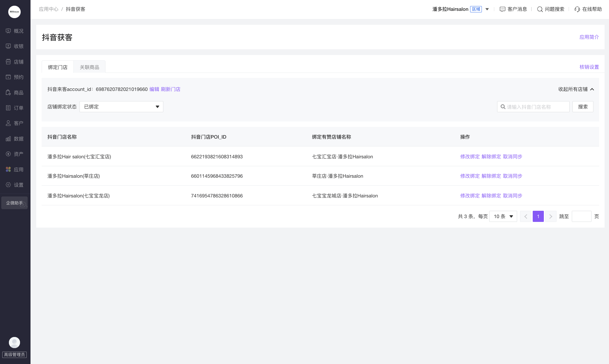Open the 企微助手 floating button
609x364 pixels.
pyautogui.click(x=14, y=203)
